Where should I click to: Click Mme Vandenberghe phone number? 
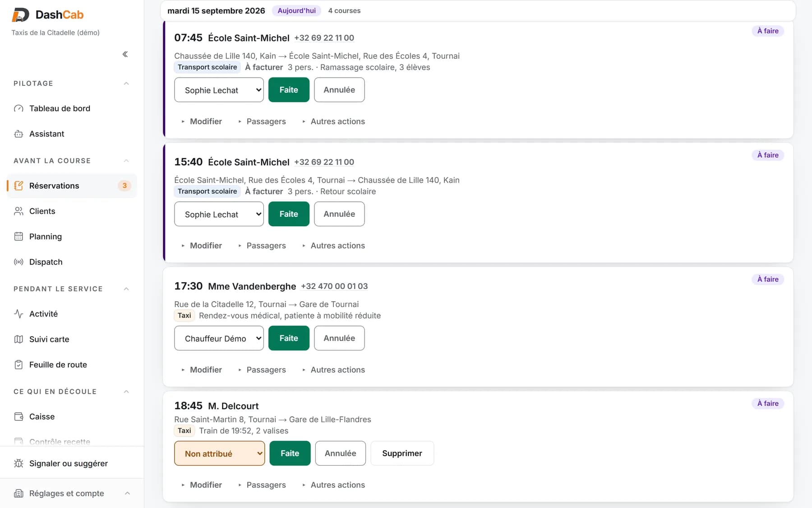coord(334,286)
